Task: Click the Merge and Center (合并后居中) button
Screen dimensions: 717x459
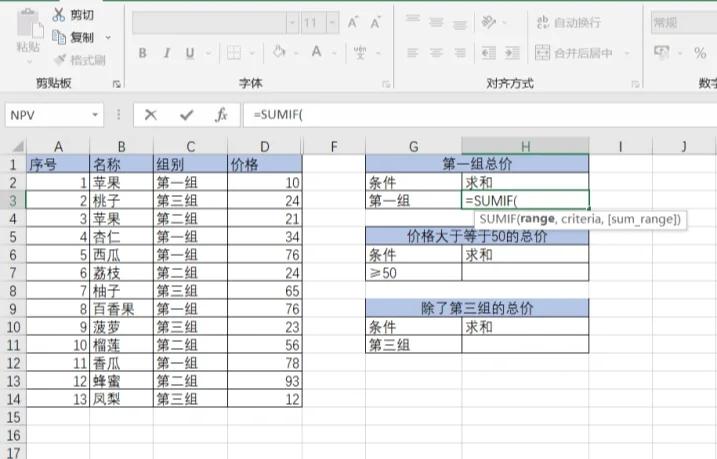Action: [x=582, y=53]
